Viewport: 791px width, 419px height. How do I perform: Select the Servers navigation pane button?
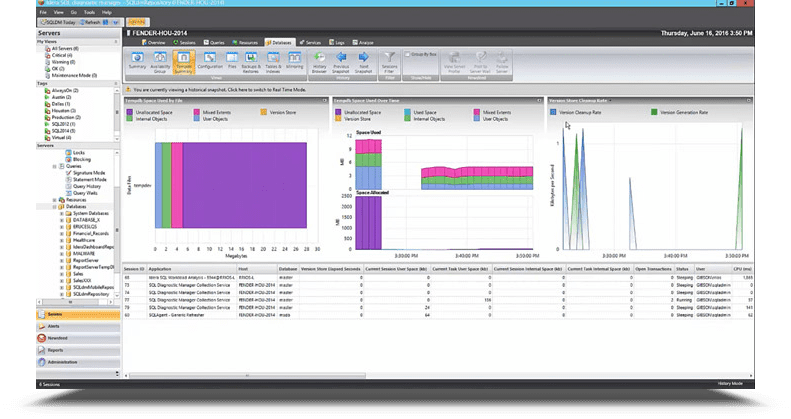[78, 315]
